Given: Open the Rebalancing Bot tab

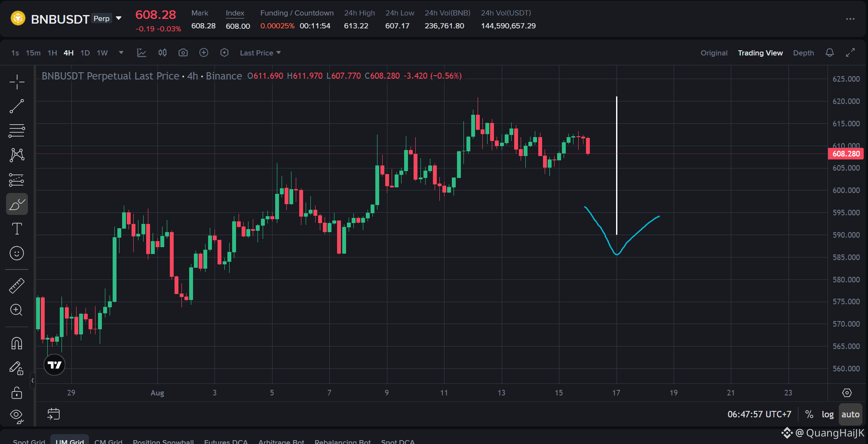Looking at the screenshot, I should (x=343, y=441).
